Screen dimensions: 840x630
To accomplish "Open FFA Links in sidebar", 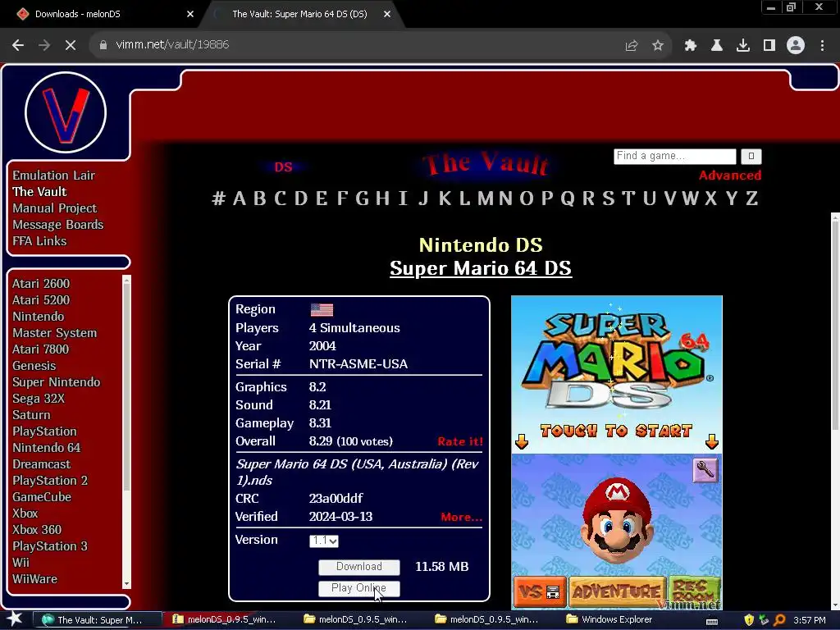I will (39, 241).
